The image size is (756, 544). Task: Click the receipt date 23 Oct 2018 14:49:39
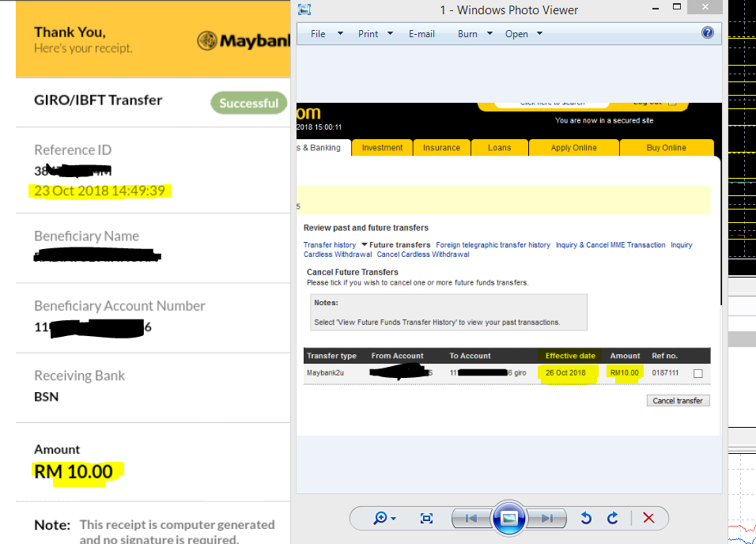point(100,191)
